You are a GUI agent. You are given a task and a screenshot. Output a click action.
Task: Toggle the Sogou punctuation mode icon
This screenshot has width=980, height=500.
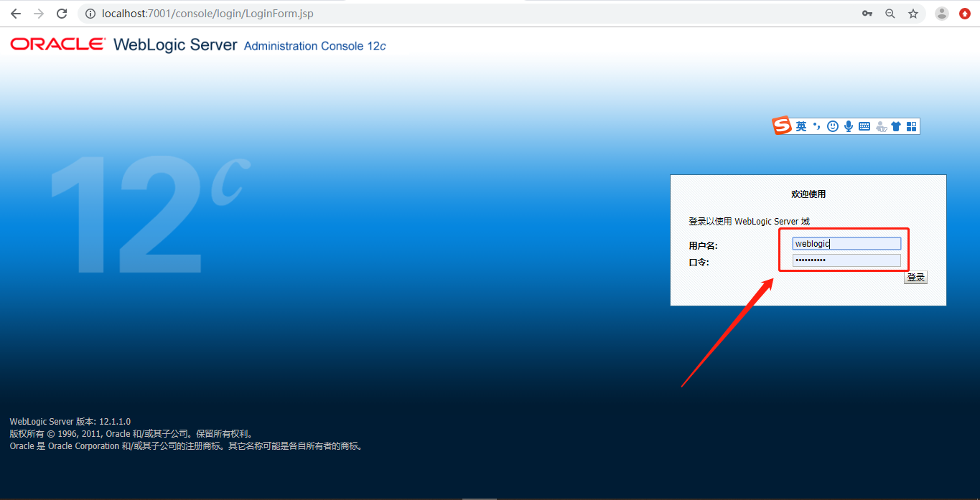(817, 126)
